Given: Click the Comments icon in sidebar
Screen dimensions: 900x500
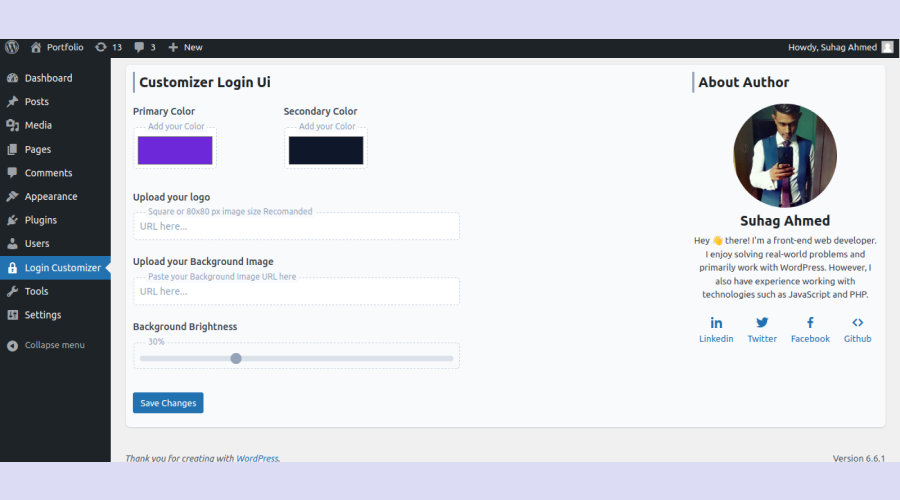Looking at the screenshot, I should click(12, 173).
